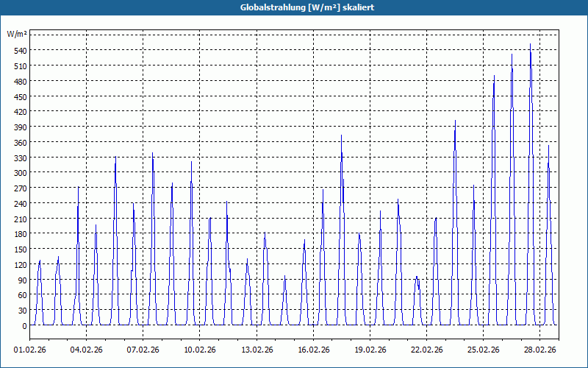Click the 22.02.26 date label
Image resolution: width=588 pixels, height=368 pixels.
click(427, 350)
